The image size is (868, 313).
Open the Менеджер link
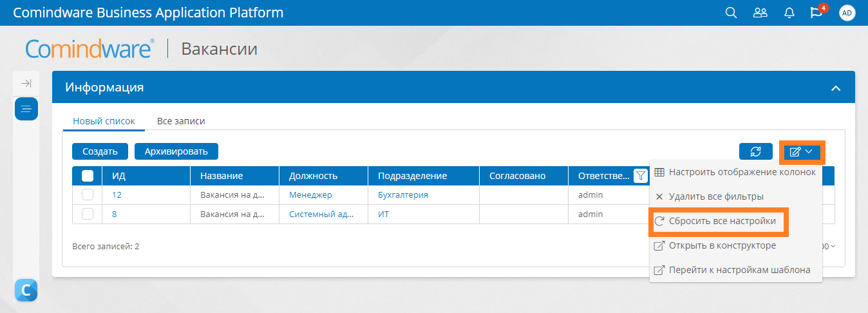coord(310,194)
